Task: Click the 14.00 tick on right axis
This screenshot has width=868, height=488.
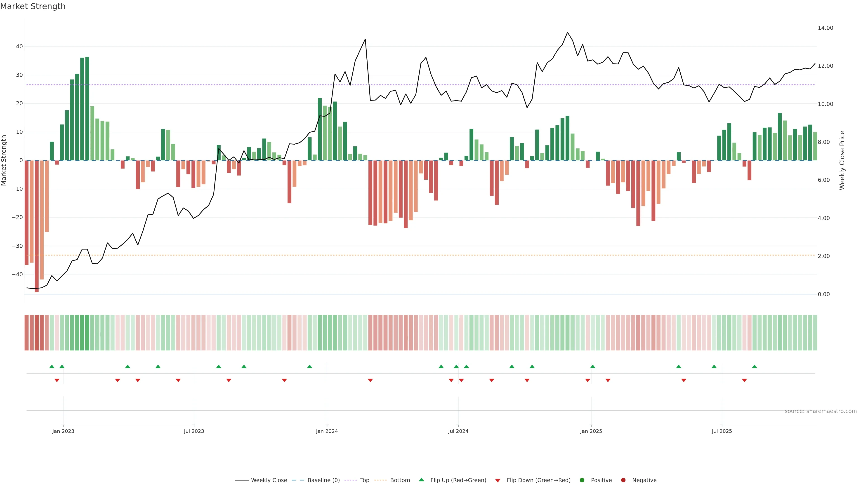Action: pyautogui.click(x=825, y=28)
